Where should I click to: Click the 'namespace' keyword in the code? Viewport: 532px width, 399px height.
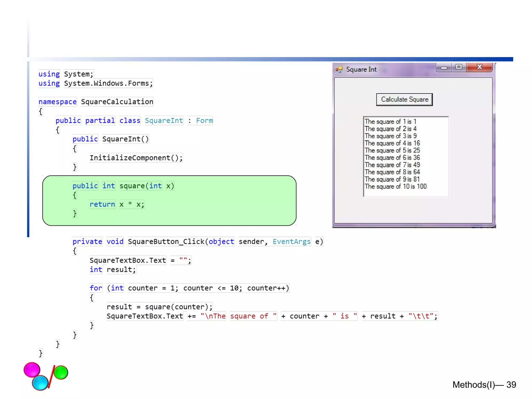57,102
